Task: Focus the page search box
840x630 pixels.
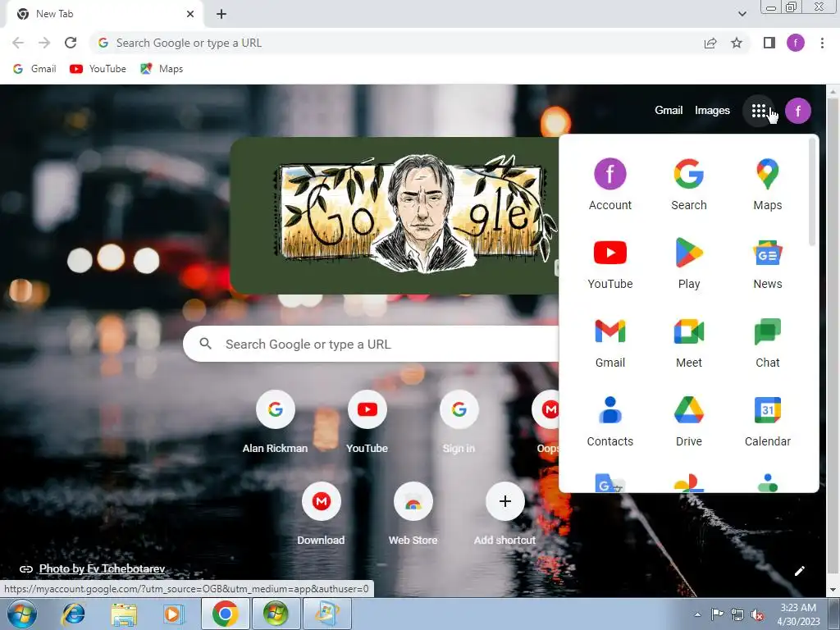Action: pyautogui.click(x=371, y=344)
